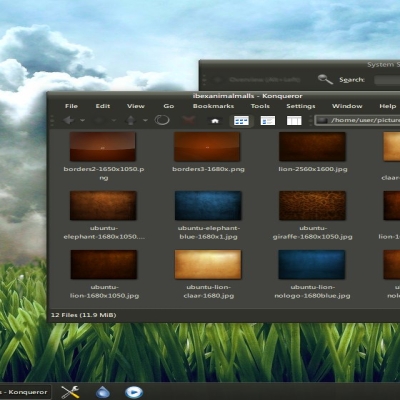
Task: Click the Reload circular icon
Action: coord(162,120)
